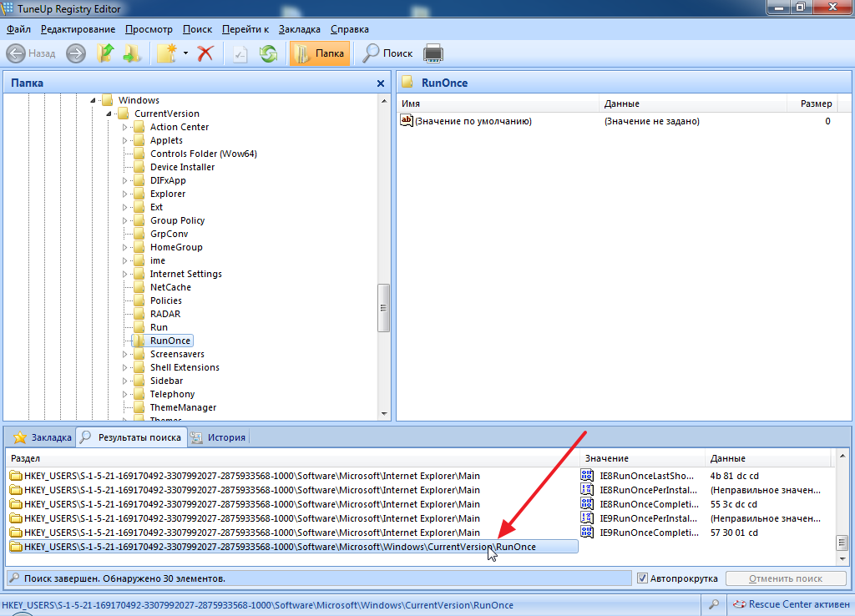Image resolution: width=855 pixels, height=616 pixels.
Task: Click the RADAR folder icon
Action: point(139,314)
